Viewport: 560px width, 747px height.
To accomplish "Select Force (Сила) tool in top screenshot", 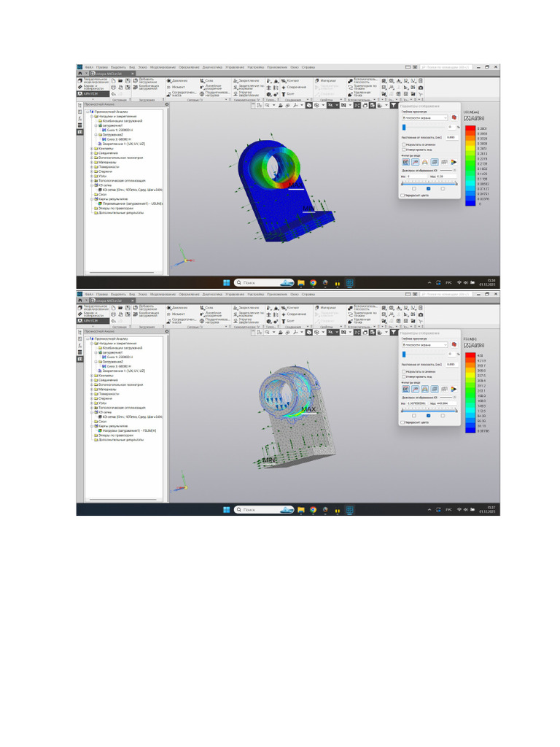I will click(206, 81).
